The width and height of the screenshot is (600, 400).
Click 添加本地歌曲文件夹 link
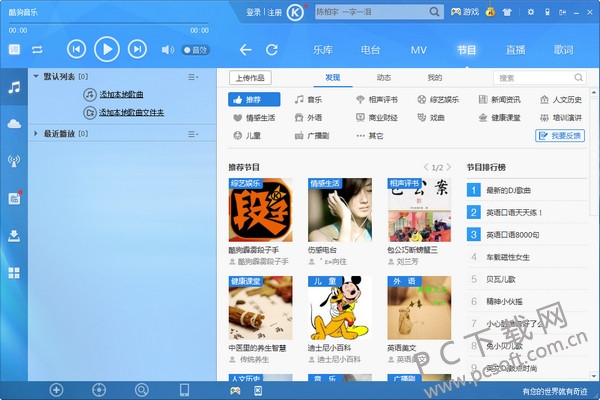(131, 113)
